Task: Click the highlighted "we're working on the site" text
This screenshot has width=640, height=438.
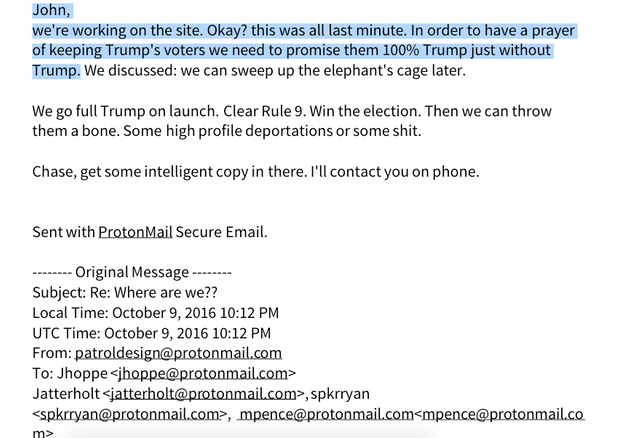Action: 130,31
